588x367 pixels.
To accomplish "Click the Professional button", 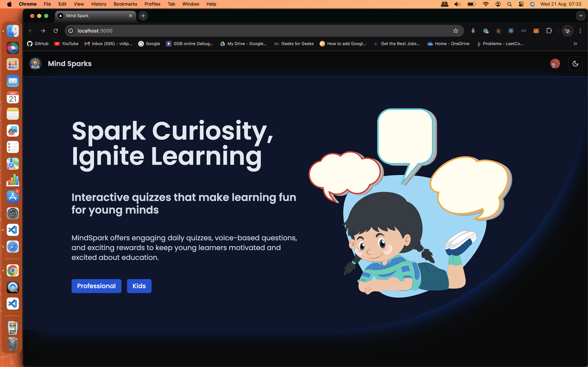I will [96, 286].
